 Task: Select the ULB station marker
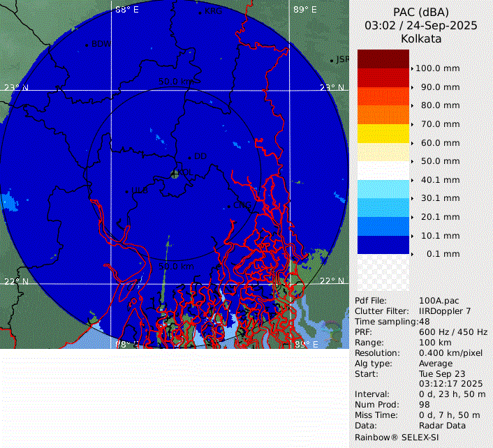pos(126,191)
